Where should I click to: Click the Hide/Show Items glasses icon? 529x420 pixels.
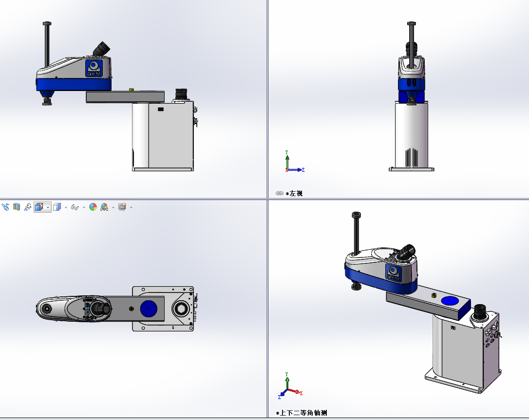click(75, 207)
